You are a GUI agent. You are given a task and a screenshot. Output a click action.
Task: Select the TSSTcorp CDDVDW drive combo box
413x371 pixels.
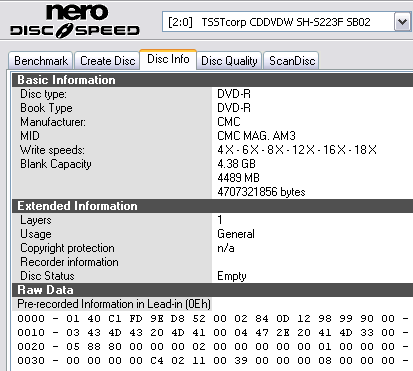(286, 22)
